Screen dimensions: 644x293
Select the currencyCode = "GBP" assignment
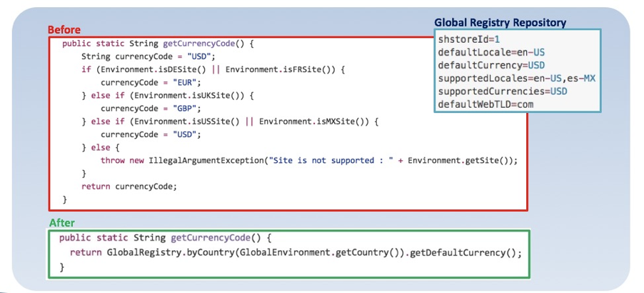pyautogui.click(x=148, y=108)
